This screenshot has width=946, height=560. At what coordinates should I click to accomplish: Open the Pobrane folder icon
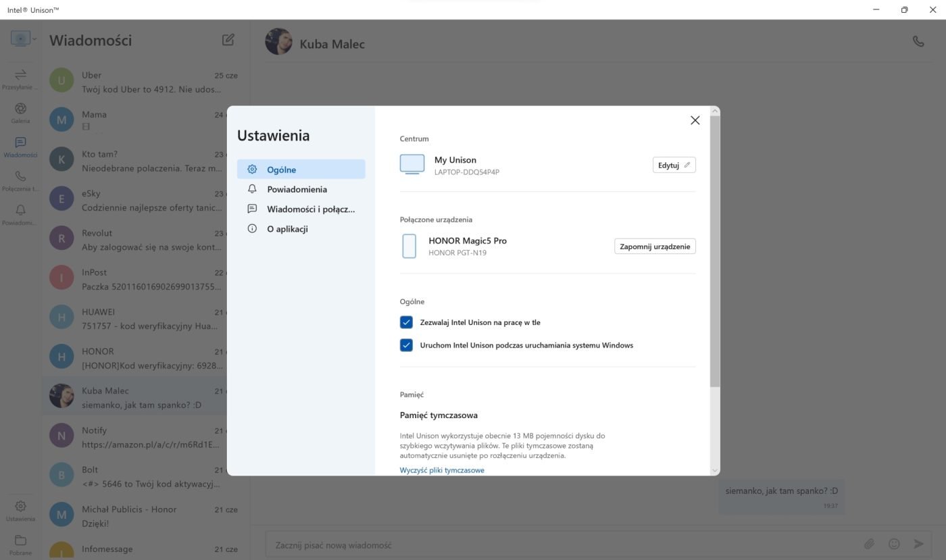(x=20, y=540)
